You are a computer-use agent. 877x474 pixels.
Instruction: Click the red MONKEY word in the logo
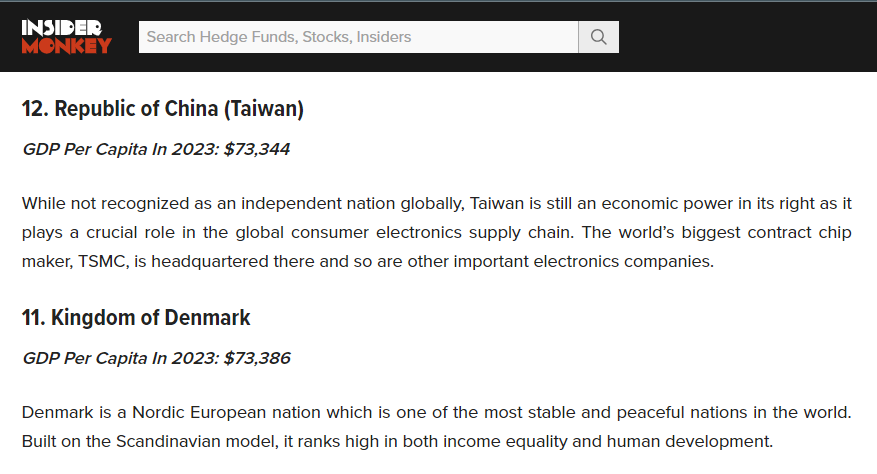coord(67,46)
